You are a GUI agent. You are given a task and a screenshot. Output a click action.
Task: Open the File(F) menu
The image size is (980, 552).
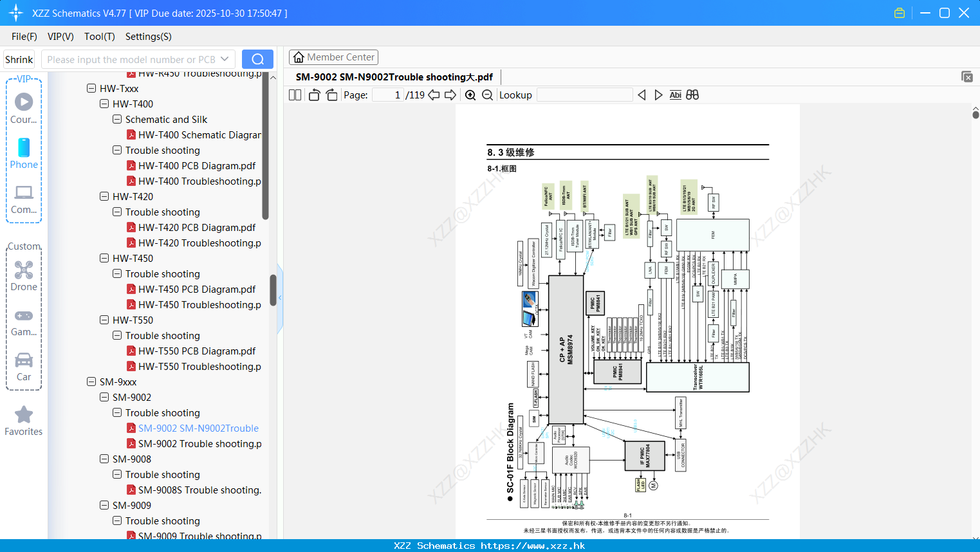click(x=24, y=37)
